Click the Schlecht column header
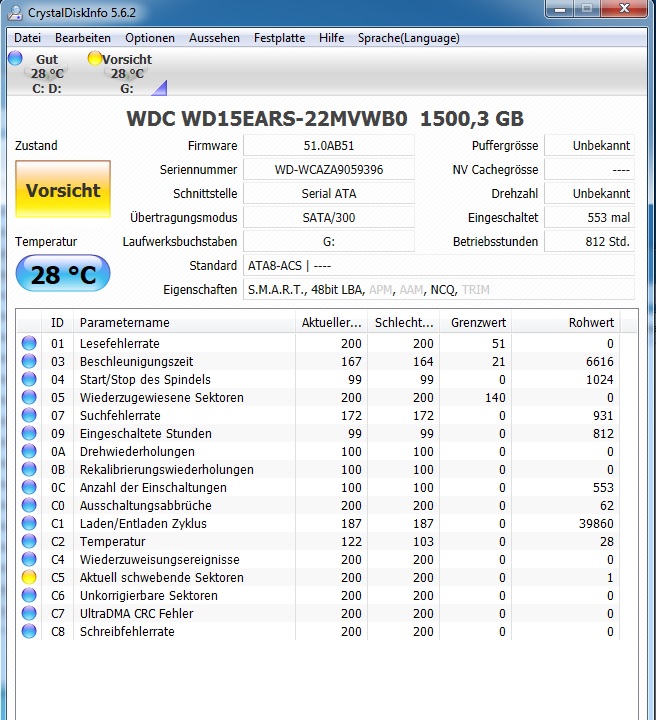656x720 pixels. [x=404, y=322]
